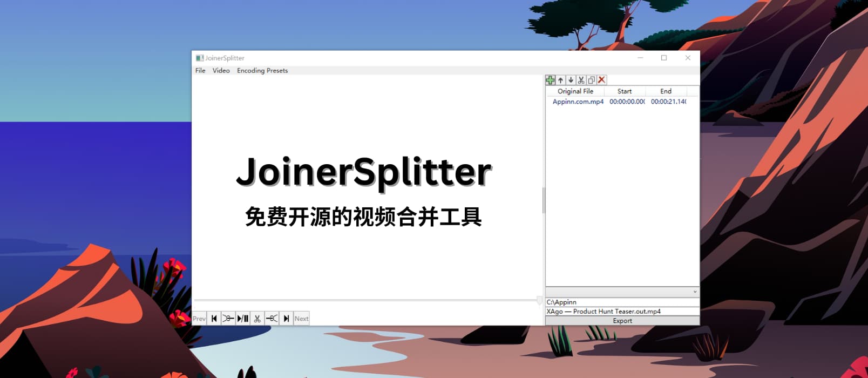The image size is (868, 378).
Task: Set start point with the left cut-marker icon
Action: tap(228, 319)
